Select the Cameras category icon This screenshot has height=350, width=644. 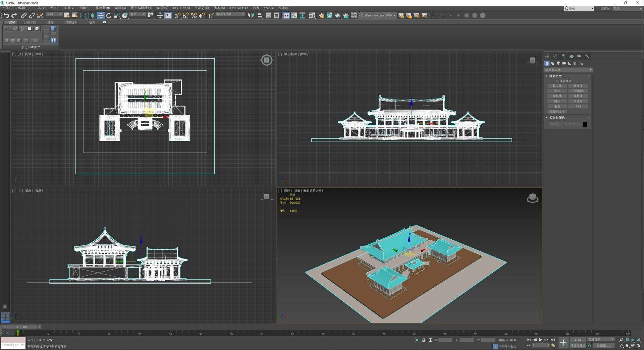[x=564, y=63]
